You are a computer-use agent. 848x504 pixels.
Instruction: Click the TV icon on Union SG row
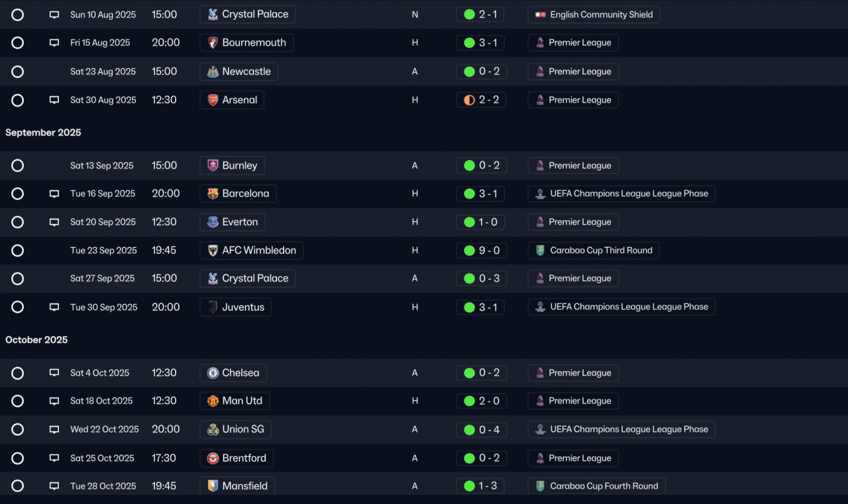pos(54,429)
